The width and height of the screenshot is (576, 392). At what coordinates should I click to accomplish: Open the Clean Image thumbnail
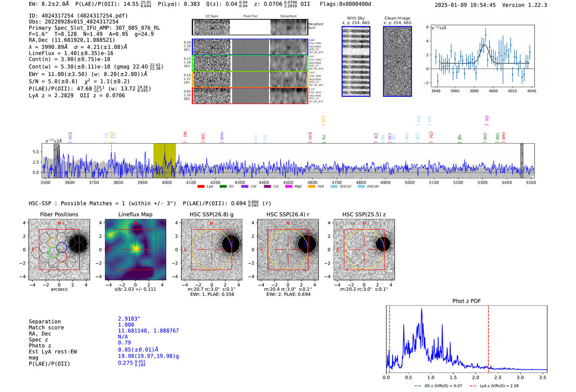click(397, 61)
